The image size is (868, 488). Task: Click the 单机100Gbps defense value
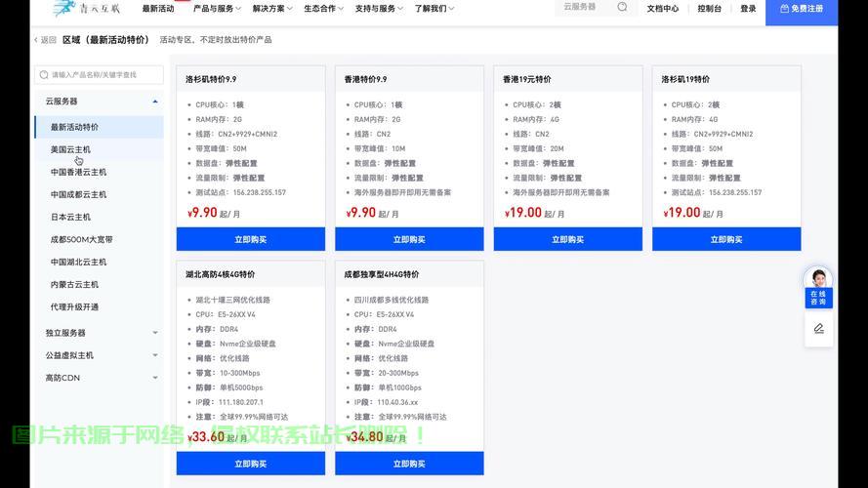[399, 387]
